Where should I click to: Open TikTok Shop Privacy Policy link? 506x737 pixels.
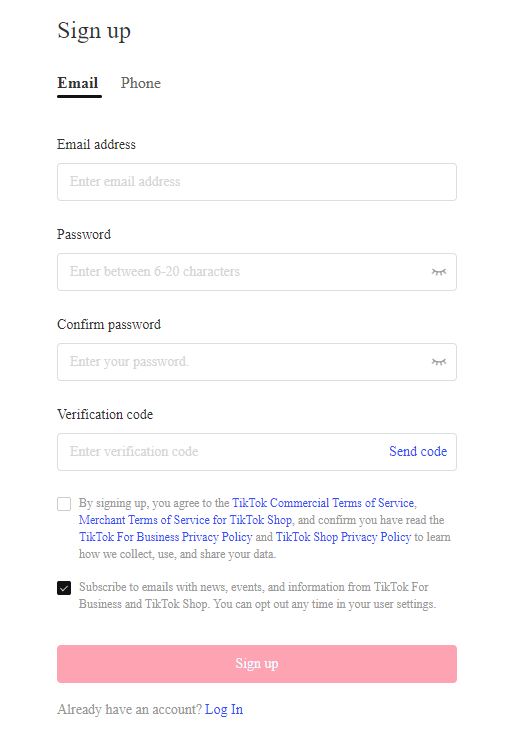coord(343,537)
